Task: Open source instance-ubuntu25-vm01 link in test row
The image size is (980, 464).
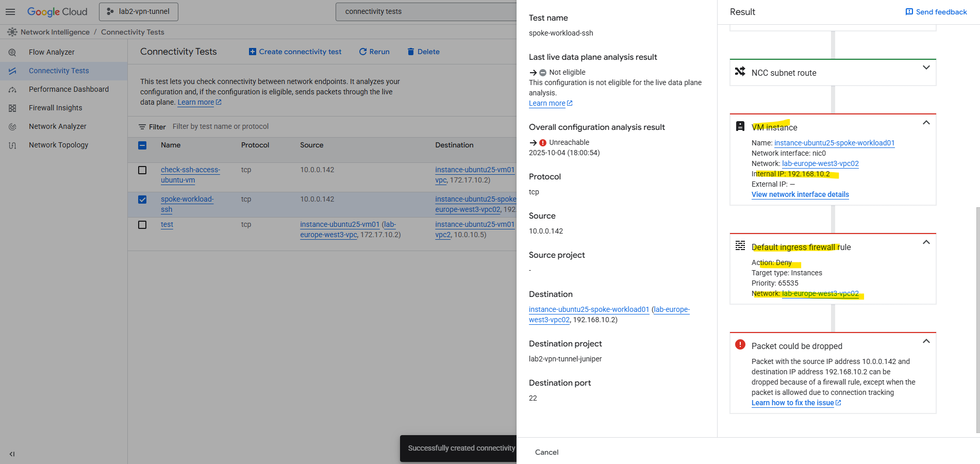Action: (340, 224)
